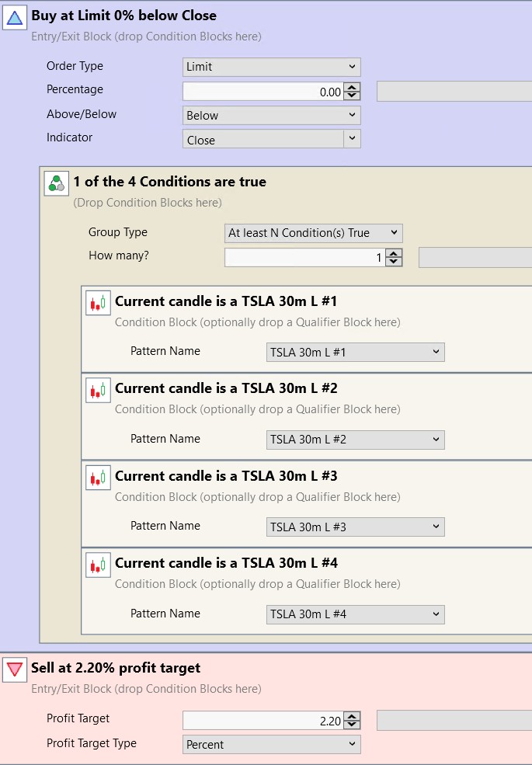Open the Above/Below dropdown
Screen dimensions: 532x765
pos(271,115)
